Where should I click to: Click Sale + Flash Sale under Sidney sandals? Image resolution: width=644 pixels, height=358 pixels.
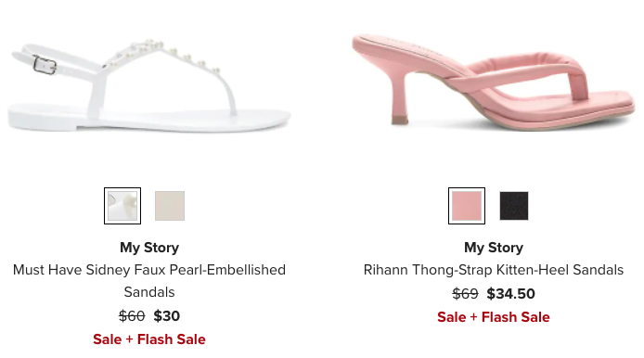click(x=149, y=339)
